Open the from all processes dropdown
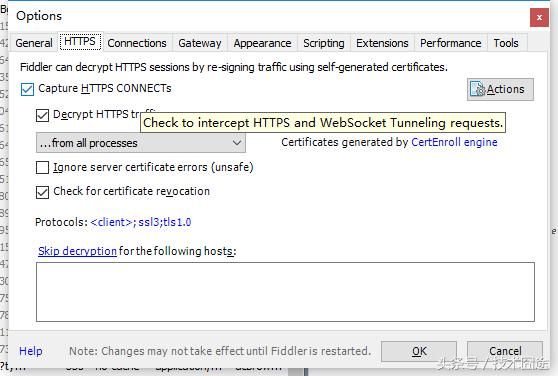This screenshot has width=558, height=376. coord(141,143)
